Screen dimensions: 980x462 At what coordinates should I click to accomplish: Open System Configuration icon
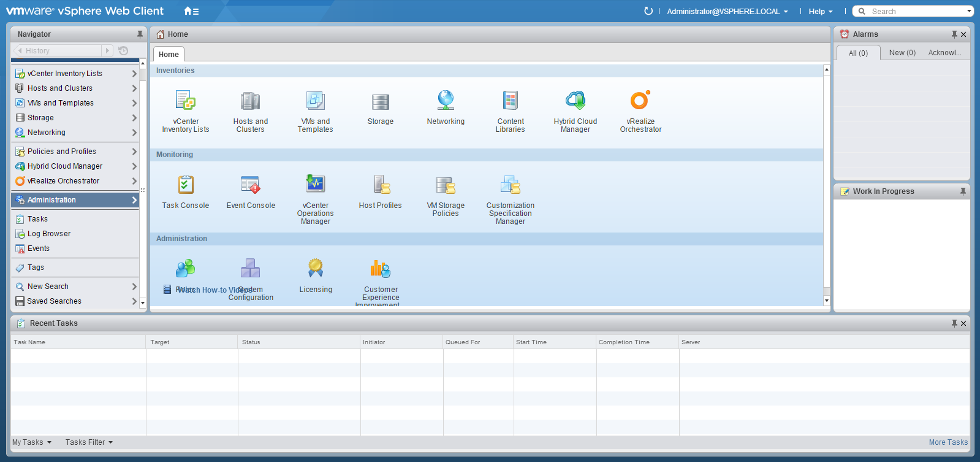click(x=250, y=268)
